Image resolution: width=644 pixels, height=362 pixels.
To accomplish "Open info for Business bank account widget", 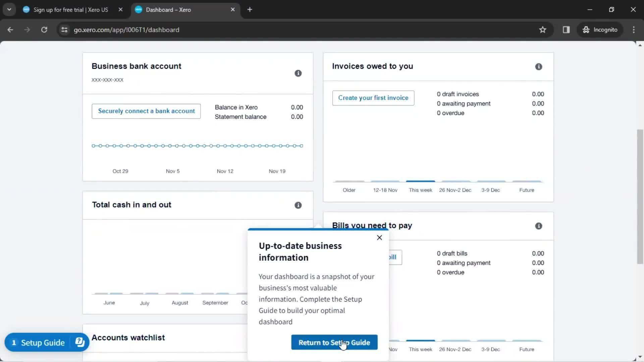I will pos(298,73).
